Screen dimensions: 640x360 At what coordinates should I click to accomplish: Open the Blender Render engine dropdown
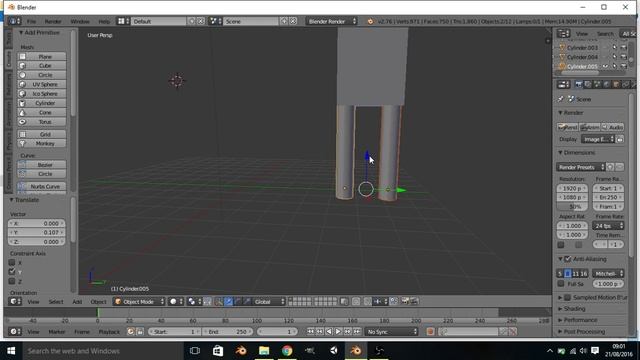(x=331, y=21)
